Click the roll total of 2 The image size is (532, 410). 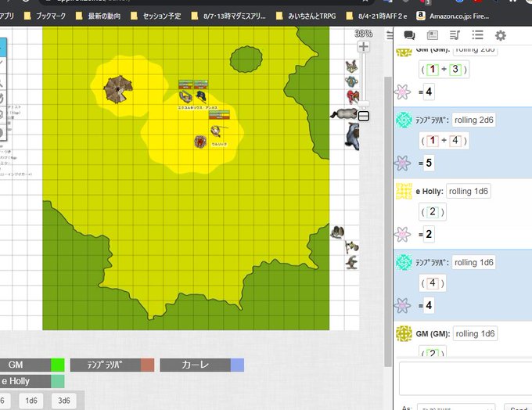pyautogui.click(x=429, y=234)
